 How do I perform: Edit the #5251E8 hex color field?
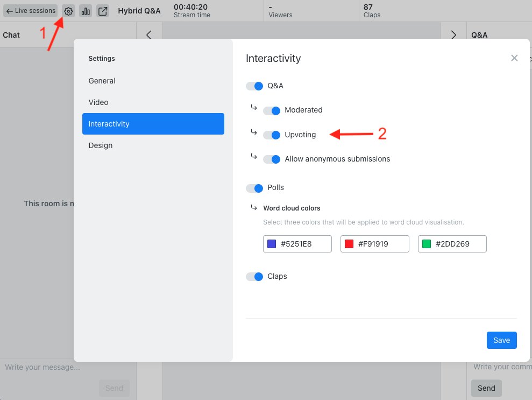tap(297, 244)
